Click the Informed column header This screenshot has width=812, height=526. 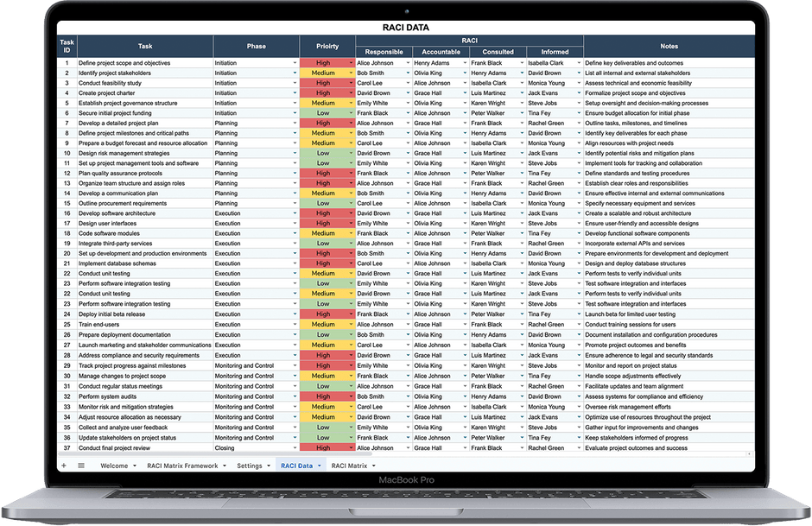pos(555,52)
